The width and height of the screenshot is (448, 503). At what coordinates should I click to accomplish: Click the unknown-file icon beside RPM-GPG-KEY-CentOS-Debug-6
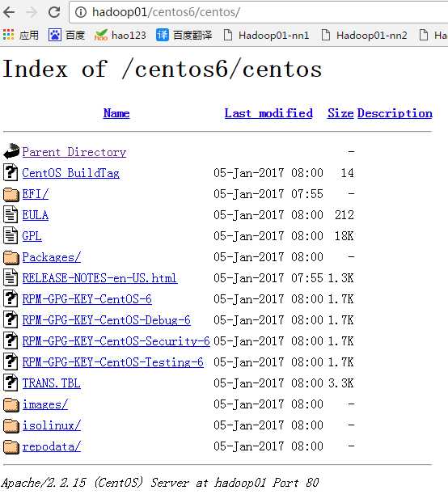pyautogui.click(x=11, y=319)
